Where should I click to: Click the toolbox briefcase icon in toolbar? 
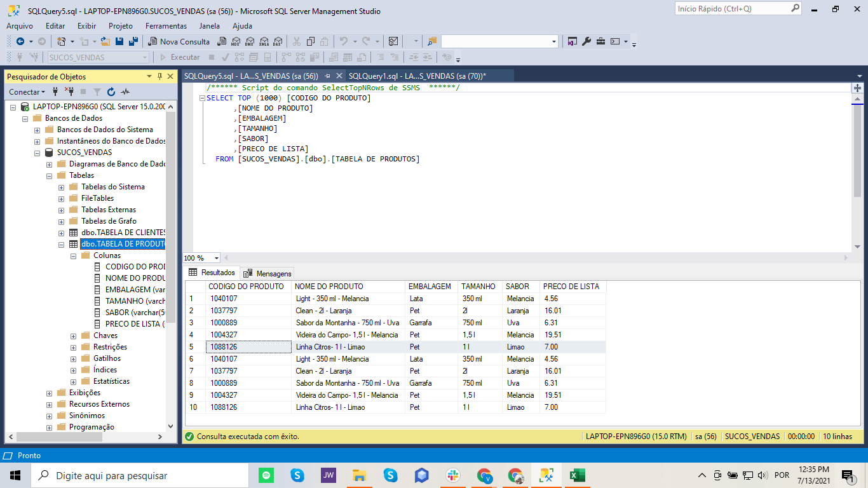(600, 41)
